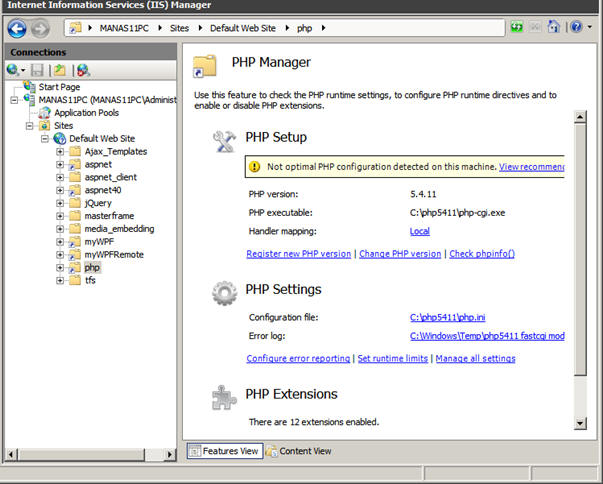Click the Create New Connection globe icon

(x=13, y=70)
